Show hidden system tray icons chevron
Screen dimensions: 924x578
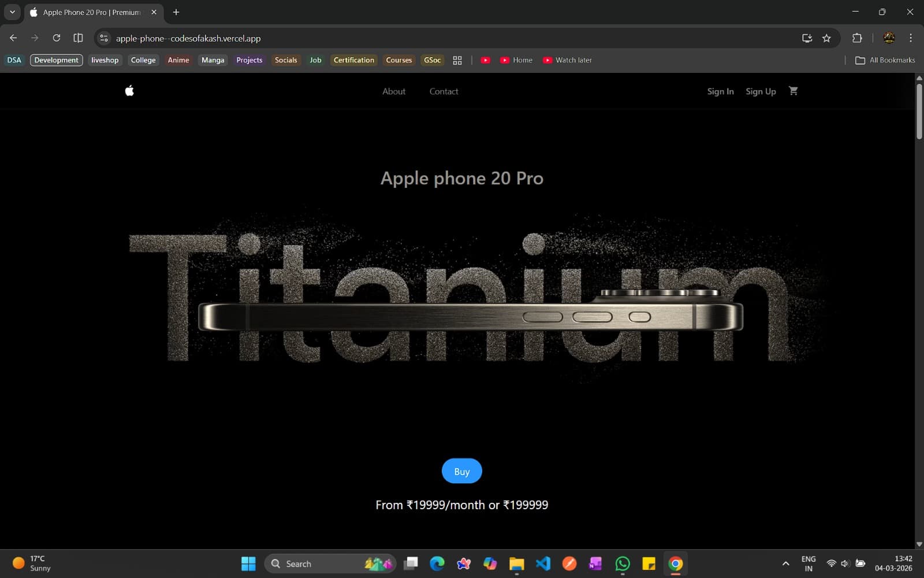tap(785, 564)
